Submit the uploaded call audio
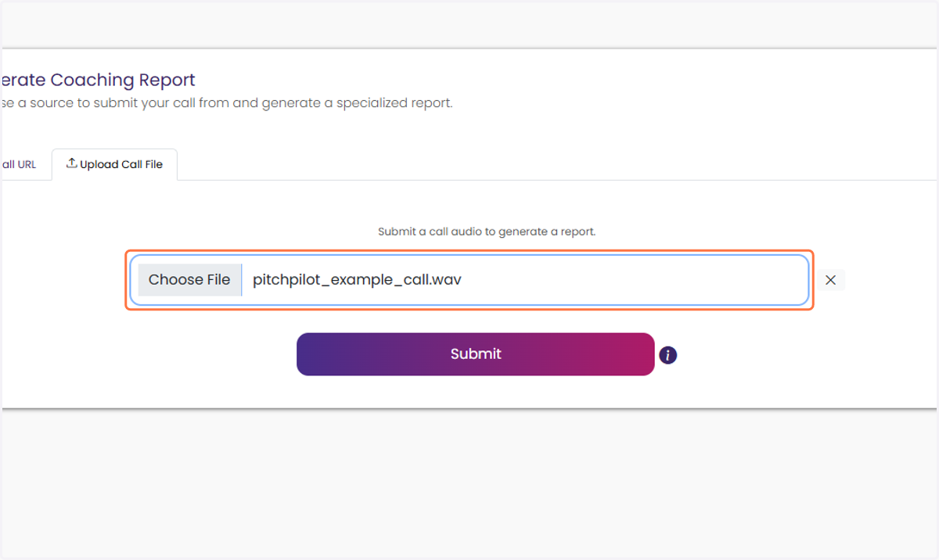 (x=475, y=354)
